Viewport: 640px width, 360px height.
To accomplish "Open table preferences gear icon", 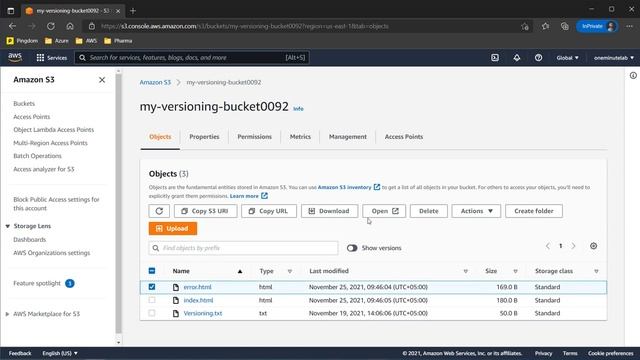I will coord(593,246).
